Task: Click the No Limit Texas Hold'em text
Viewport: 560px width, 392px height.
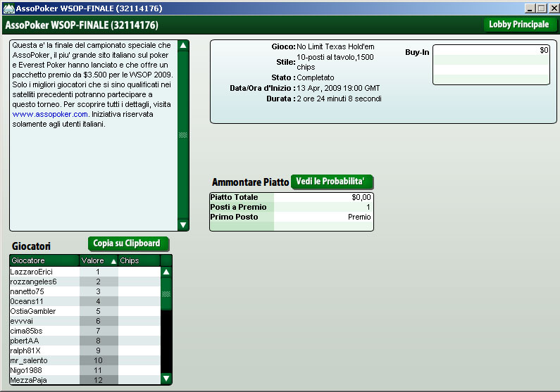Action: point(335,46)
